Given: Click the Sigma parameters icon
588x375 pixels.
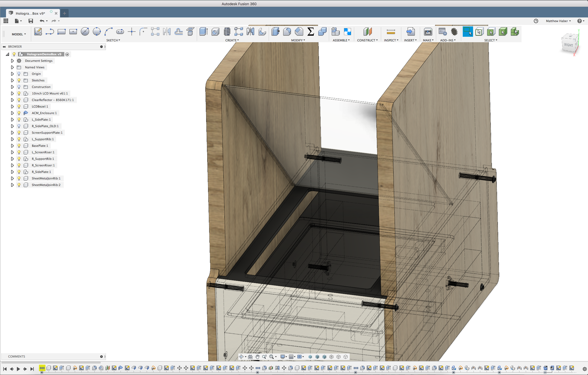Looking at the screenshot, I should tap(311, 32).
